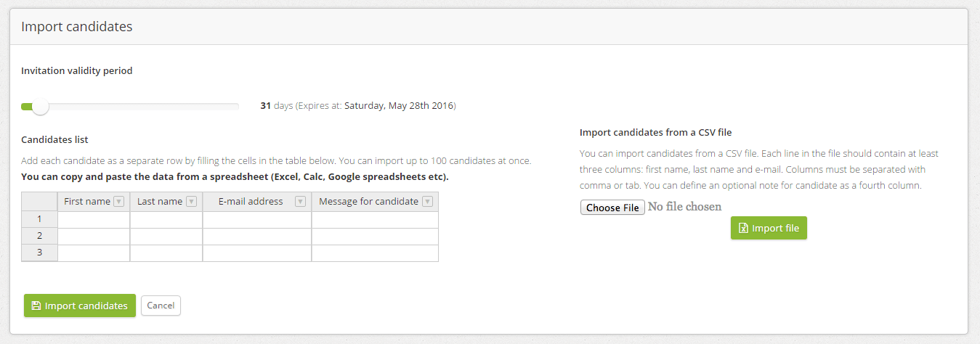This screenshot has height=344, width=980.
Task: Open the Last name column dropdown arrow
Action: (191, 202)
